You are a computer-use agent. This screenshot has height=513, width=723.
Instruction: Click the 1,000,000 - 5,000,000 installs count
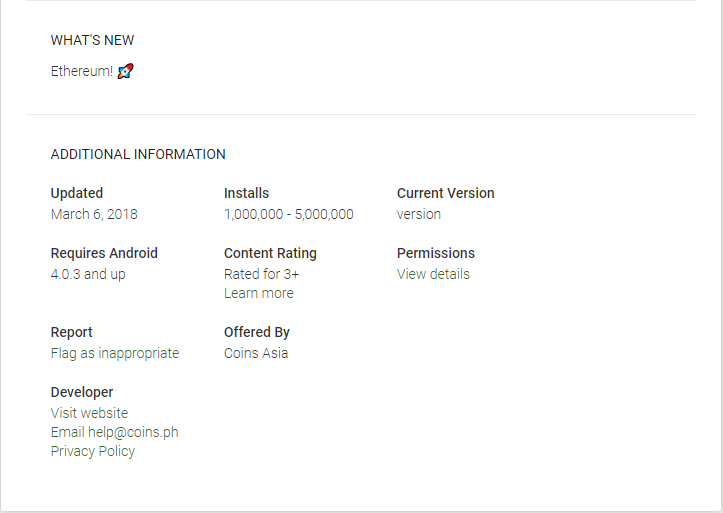point(288,214)
